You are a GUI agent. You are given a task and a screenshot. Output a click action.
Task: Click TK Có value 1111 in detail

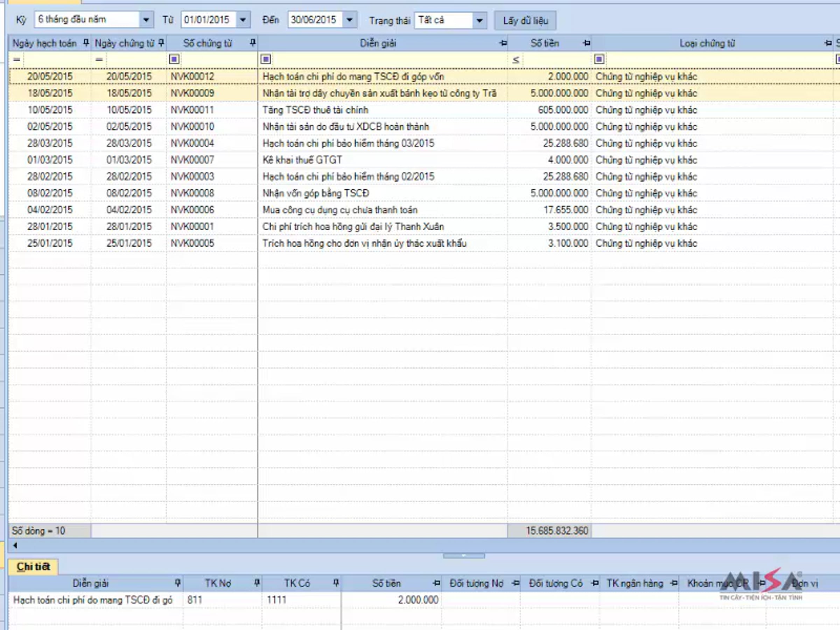276,600
